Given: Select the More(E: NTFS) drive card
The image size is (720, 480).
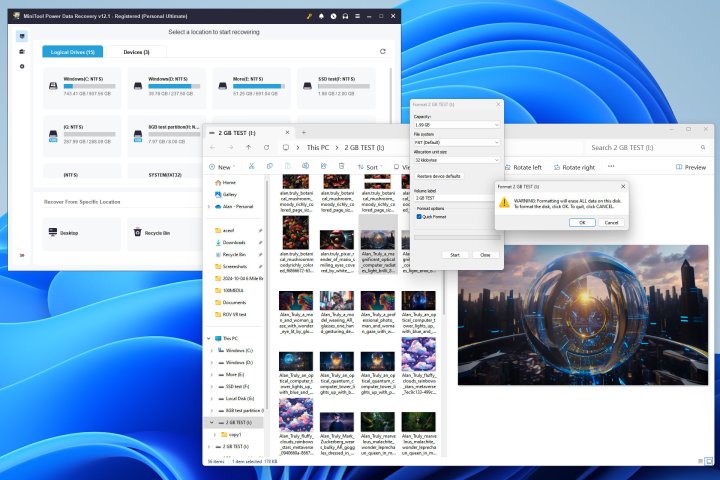Looking at the screenshot, I should tap(251, 86).
